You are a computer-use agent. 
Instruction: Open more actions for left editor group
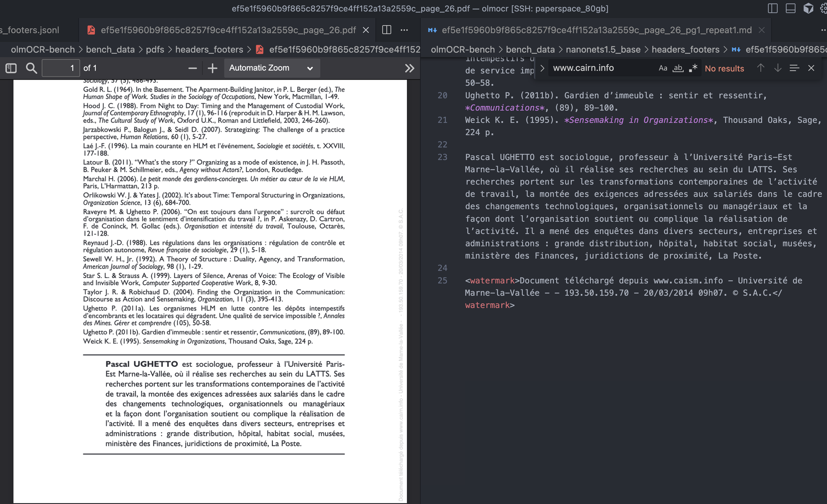404,30
